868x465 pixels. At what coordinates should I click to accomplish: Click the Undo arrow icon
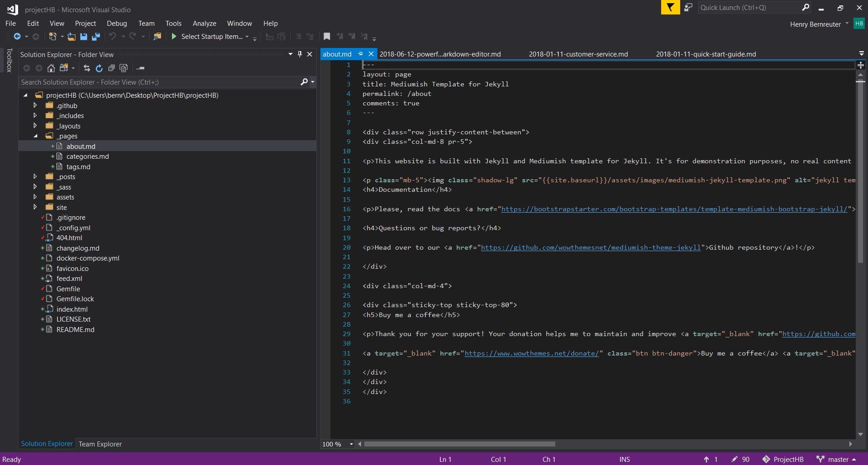tap(113, 37)
